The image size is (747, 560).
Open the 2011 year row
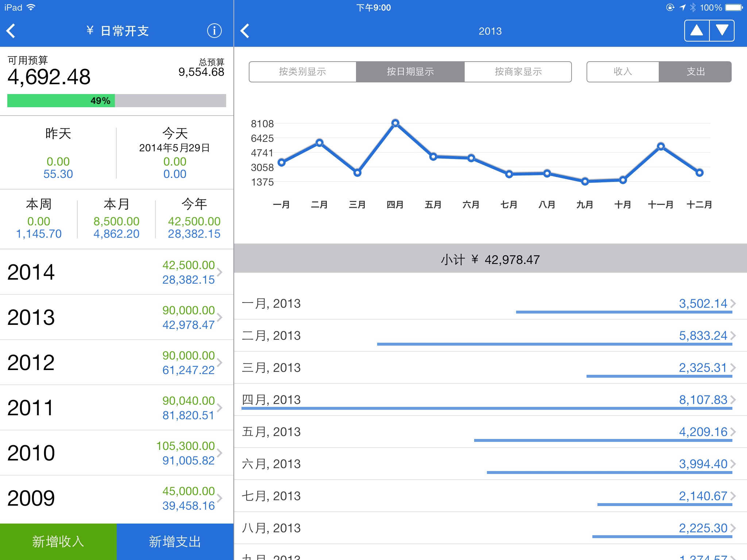click(117, 408)
